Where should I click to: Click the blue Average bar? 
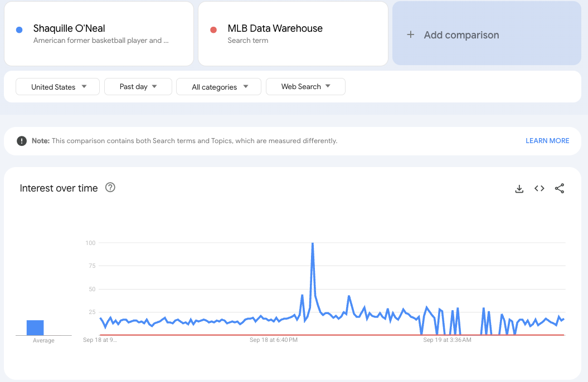point(35,327)
